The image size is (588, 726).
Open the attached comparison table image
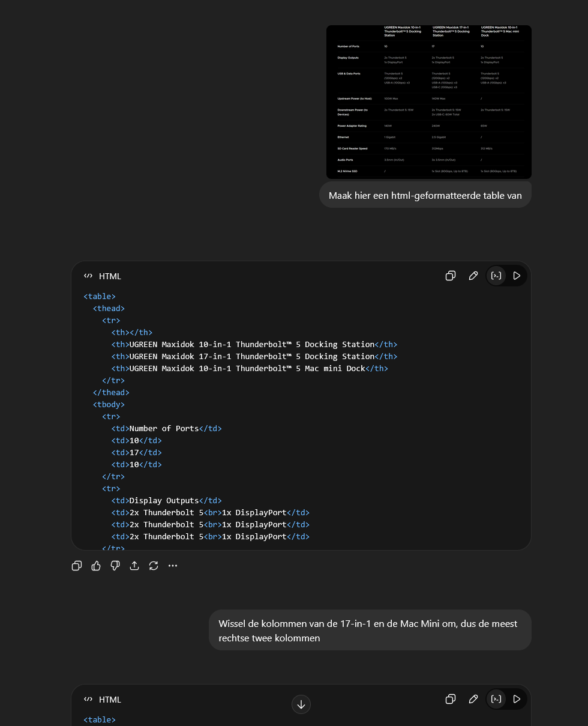(429, 102)
